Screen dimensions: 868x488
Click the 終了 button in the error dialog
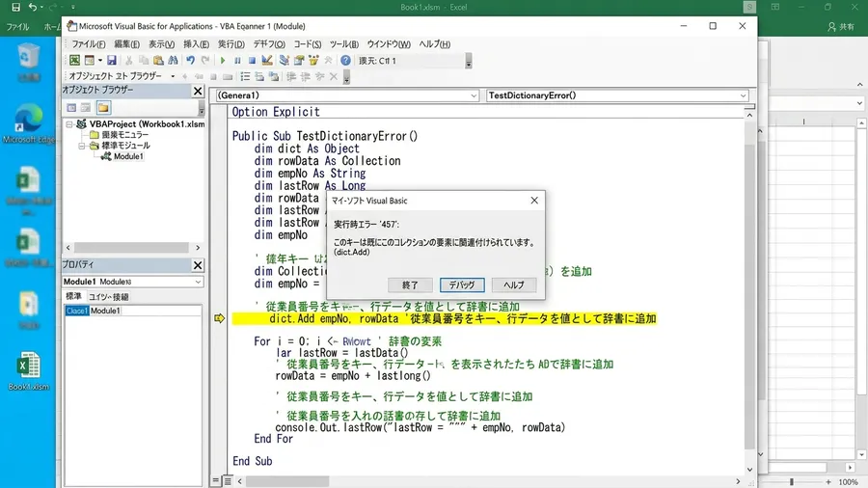[x=410, y=285]
